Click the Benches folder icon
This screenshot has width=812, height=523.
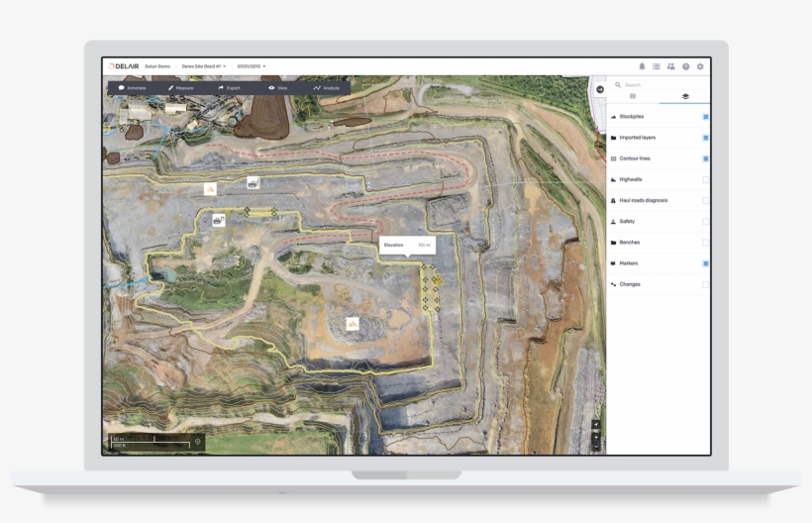coord(614,243)
